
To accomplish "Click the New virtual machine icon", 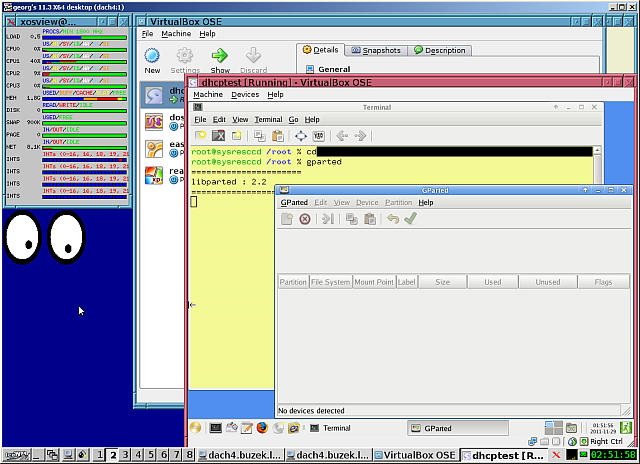I will [152, 56].
